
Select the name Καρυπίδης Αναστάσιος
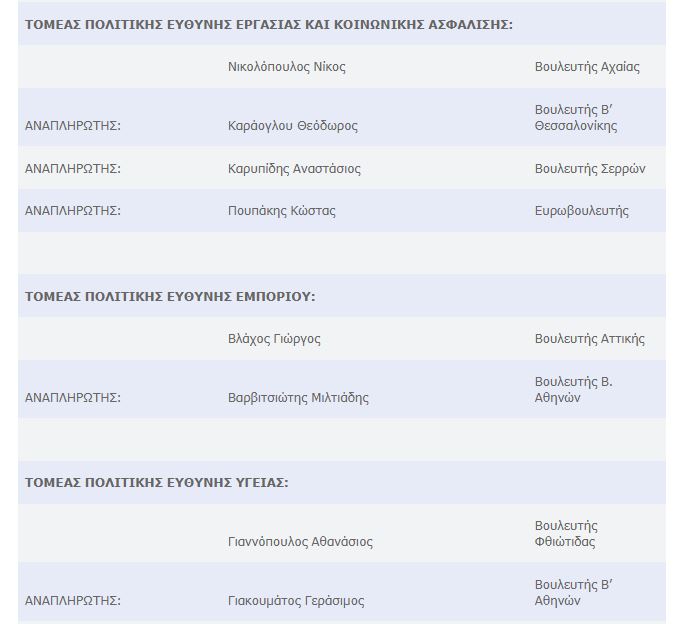point(294,169)
